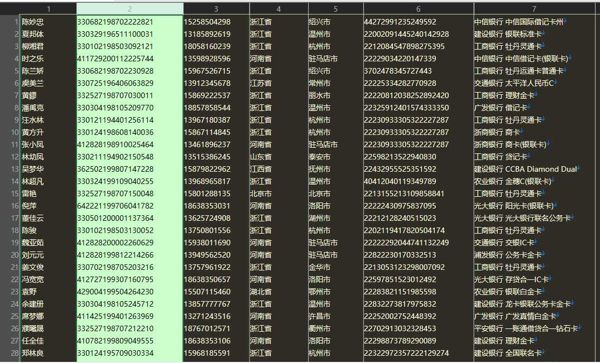
Task: Select the 泰安市 cell in column 5
Action: (336, 157)
